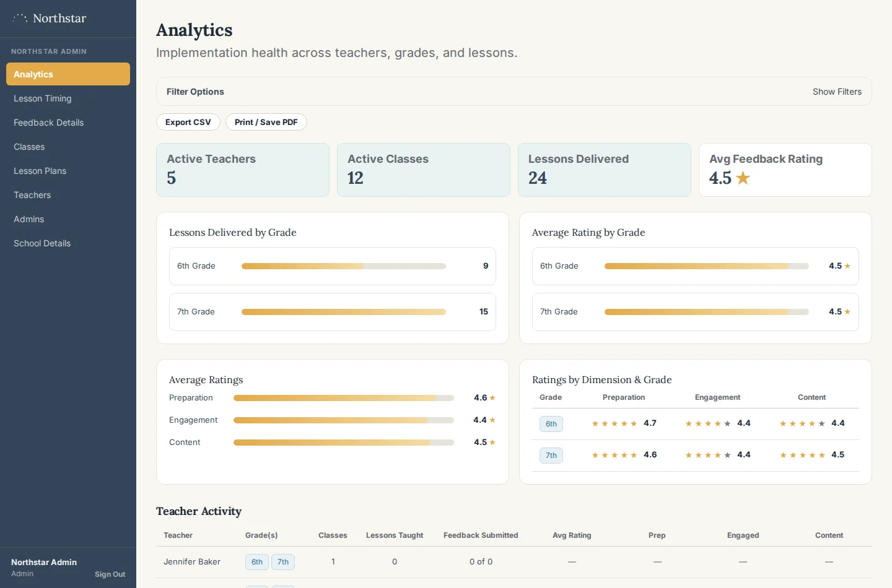892x588 pixels.
Task: Navigate to Classes in the sidebar
Action: click(68, 147)
